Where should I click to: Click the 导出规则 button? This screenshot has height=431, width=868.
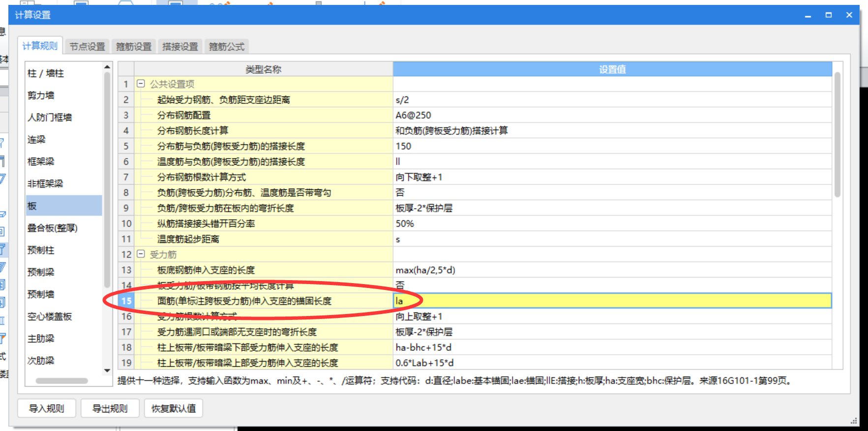(110, 408)
